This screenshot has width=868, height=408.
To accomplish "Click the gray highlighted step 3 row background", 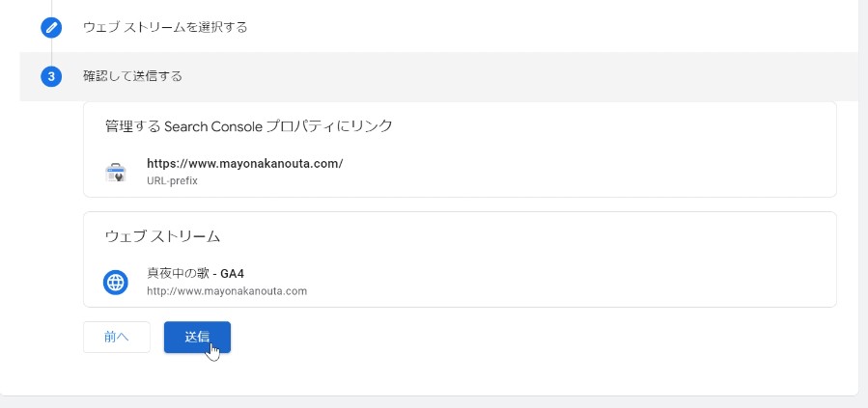I will 498,76.
